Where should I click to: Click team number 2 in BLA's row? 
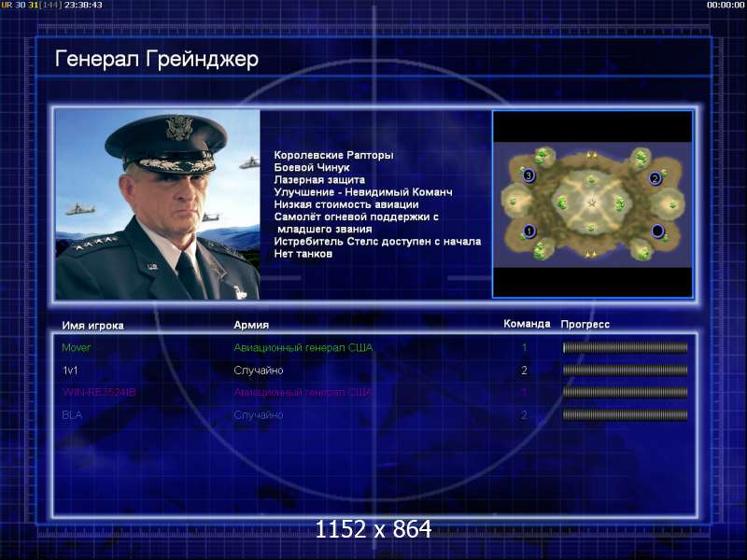pyautogui.click(x=524, y=414)
